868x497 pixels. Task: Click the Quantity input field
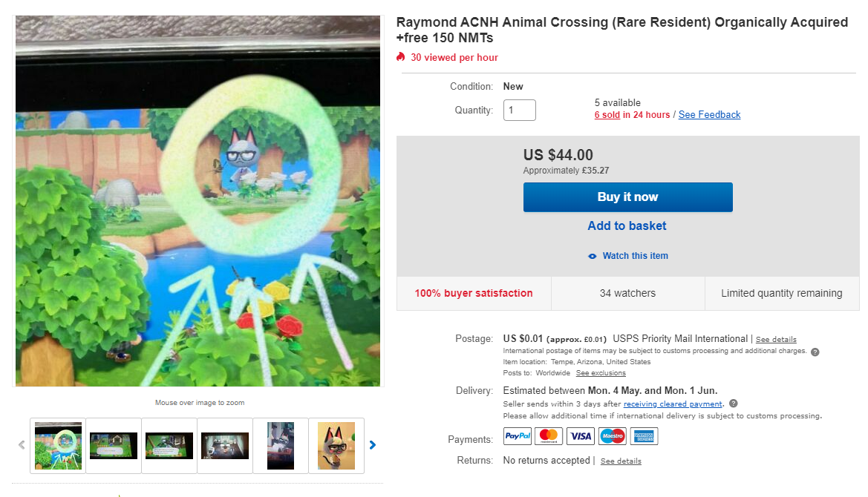click(x=520, y=111)
